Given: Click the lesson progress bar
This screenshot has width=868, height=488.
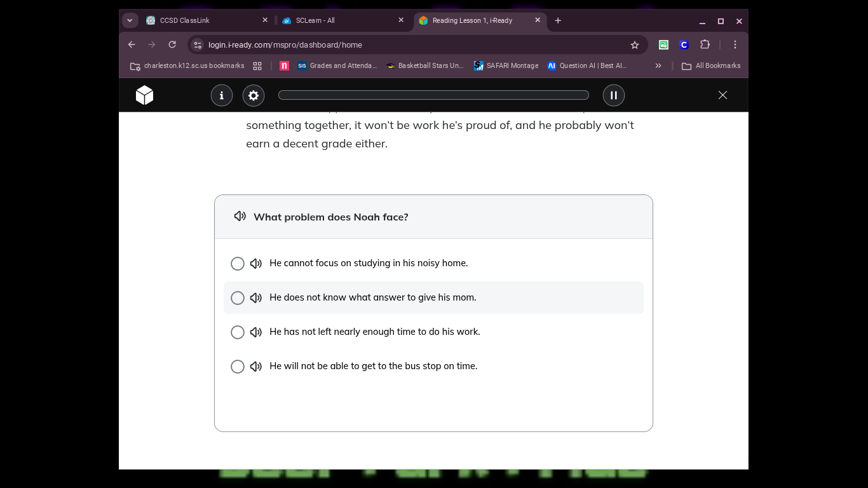Looking at the screenshot, I should coord(433,95).
